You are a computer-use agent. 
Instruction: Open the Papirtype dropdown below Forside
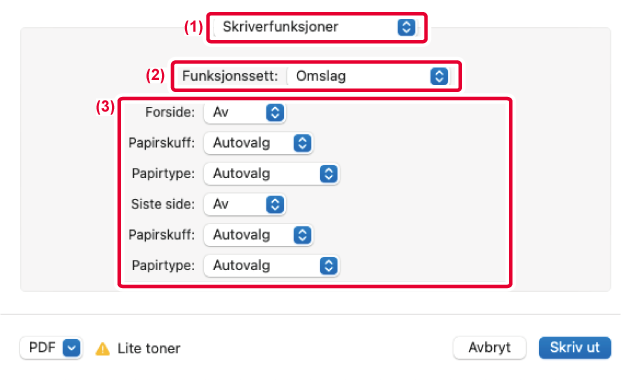[271, 174]
